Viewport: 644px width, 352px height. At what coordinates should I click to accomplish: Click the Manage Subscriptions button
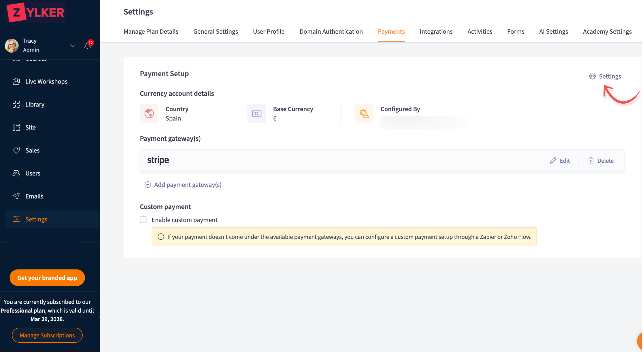[x=47, y=335]
